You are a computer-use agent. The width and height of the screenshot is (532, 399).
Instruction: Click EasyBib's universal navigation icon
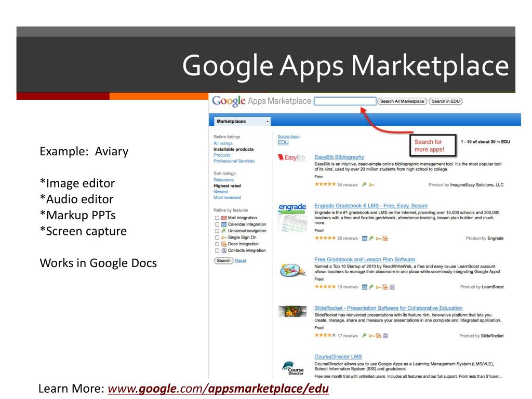364,184
